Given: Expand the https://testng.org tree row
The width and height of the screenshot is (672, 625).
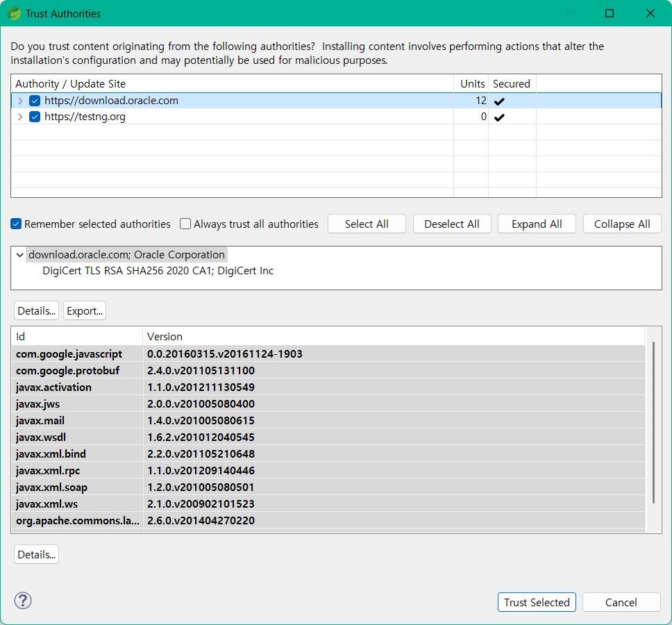Looking at the screenshot, I should click(x=20, y=117).
